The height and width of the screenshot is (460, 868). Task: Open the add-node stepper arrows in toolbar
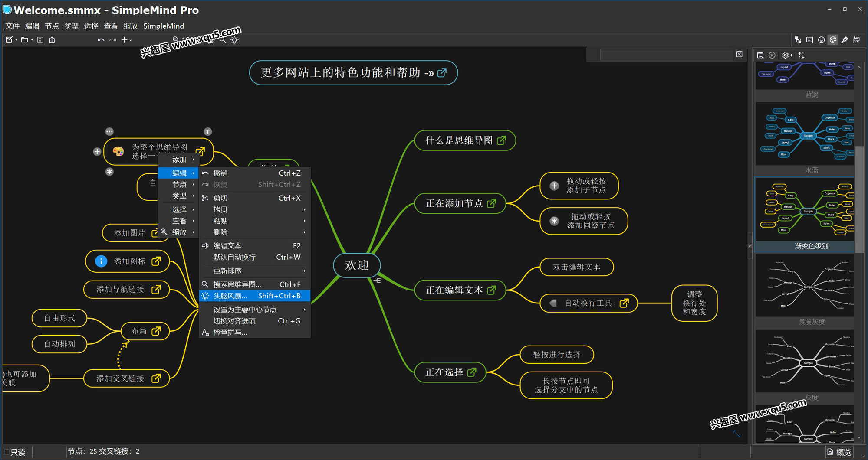pos(131,40)
